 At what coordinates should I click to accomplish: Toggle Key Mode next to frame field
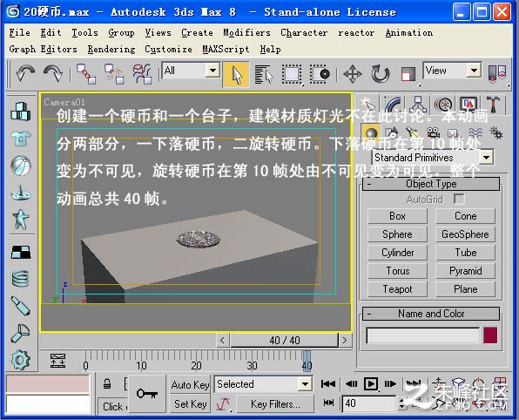point(328,403)
